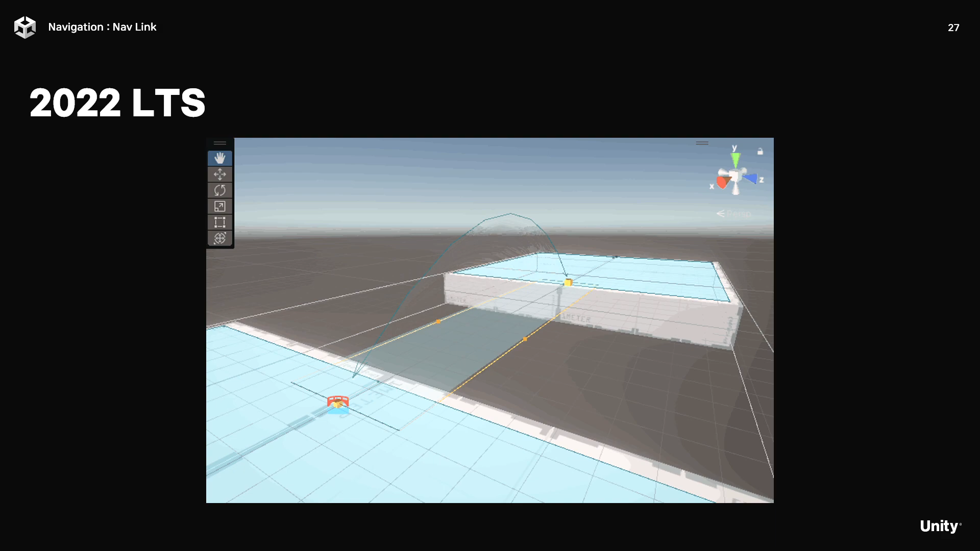Click the Navigation : Nav Link header

[x=102, y=27]
